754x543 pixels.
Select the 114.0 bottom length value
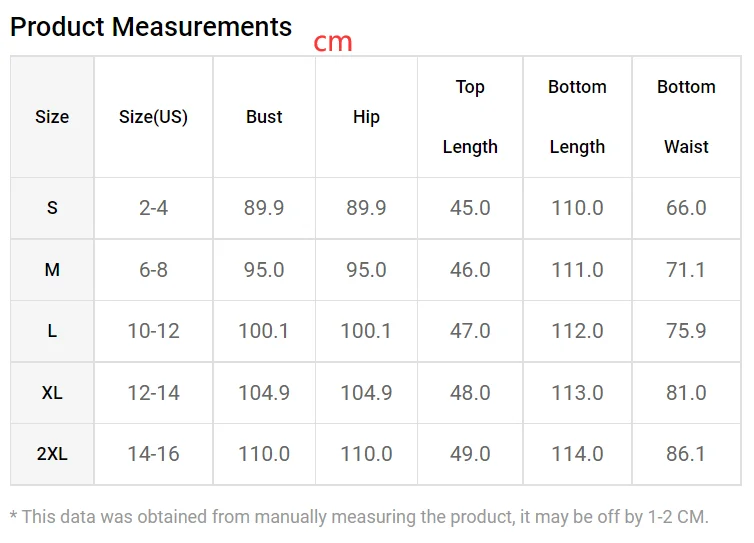(x=577, y=454)
